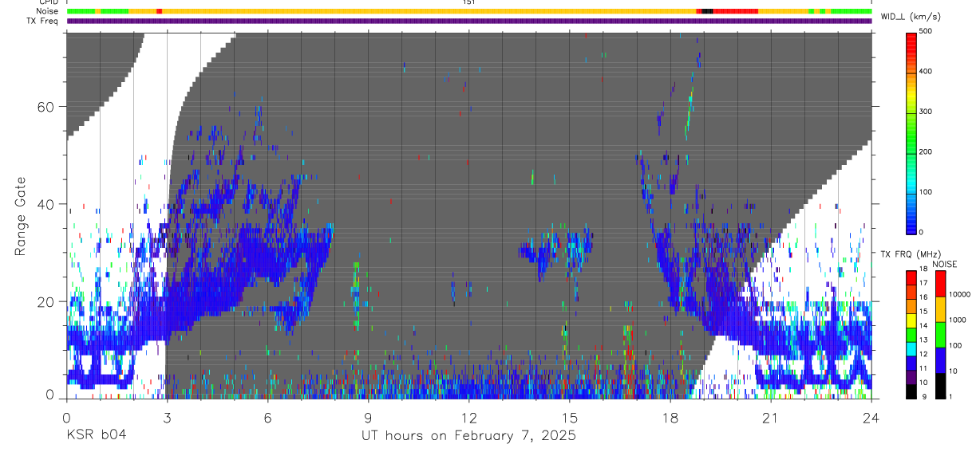Click the TX frequency color scale bar
The width and height of the screenshot is (980, 452).
(x=912, y=334)
